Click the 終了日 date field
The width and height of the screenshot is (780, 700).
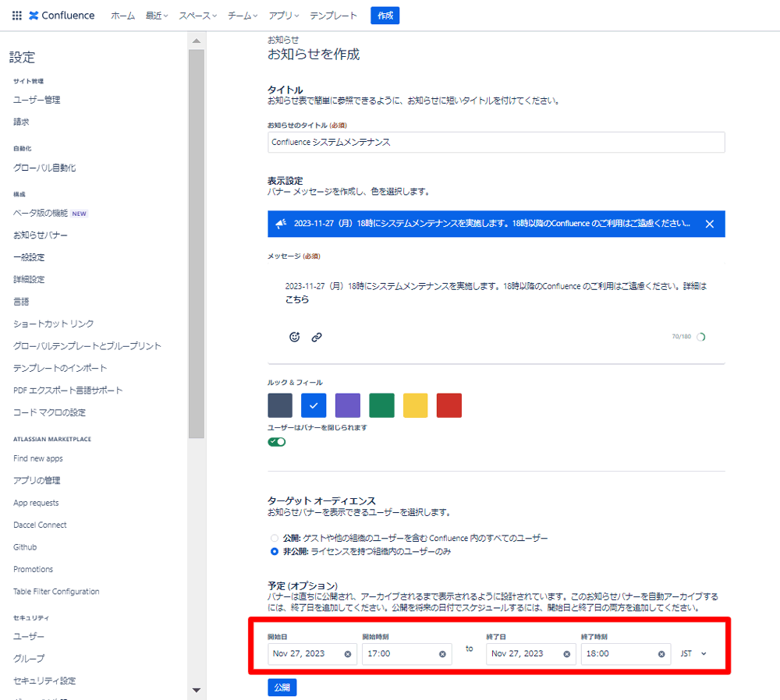pyautogui.click(x=530, y=654)
